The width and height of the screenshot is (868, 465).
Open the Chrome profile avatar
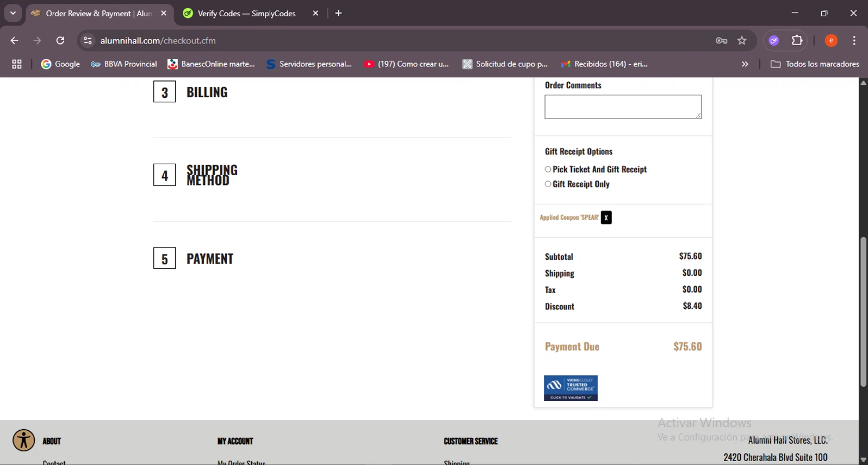831,40
